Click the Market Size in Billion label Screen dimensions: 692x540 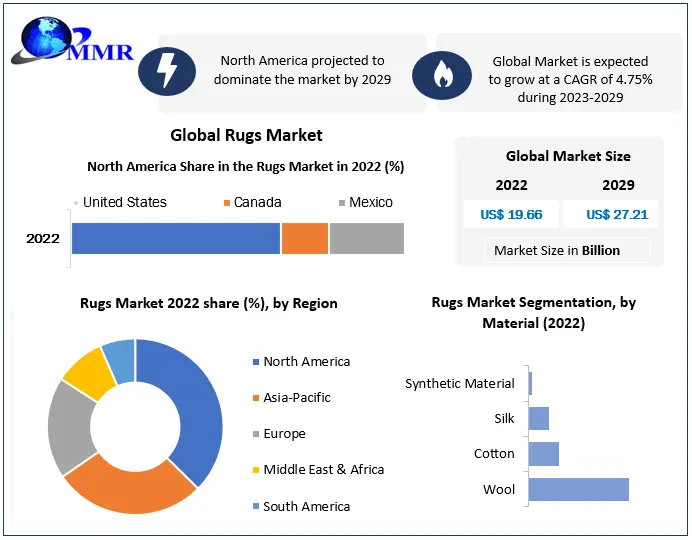(557, 250)
